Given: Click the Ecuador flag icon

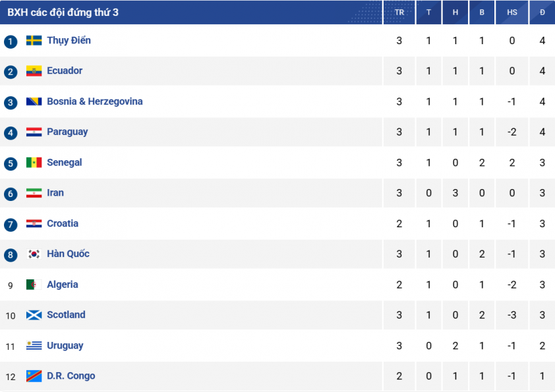Looking at the screenshot, I should pos(34,71).
